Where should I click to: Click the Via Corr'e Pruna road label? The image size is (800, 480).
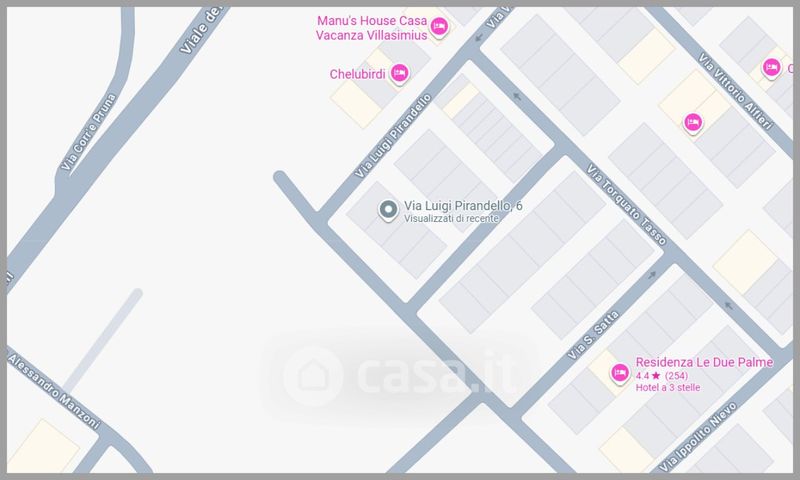click(x=88, y=132)
